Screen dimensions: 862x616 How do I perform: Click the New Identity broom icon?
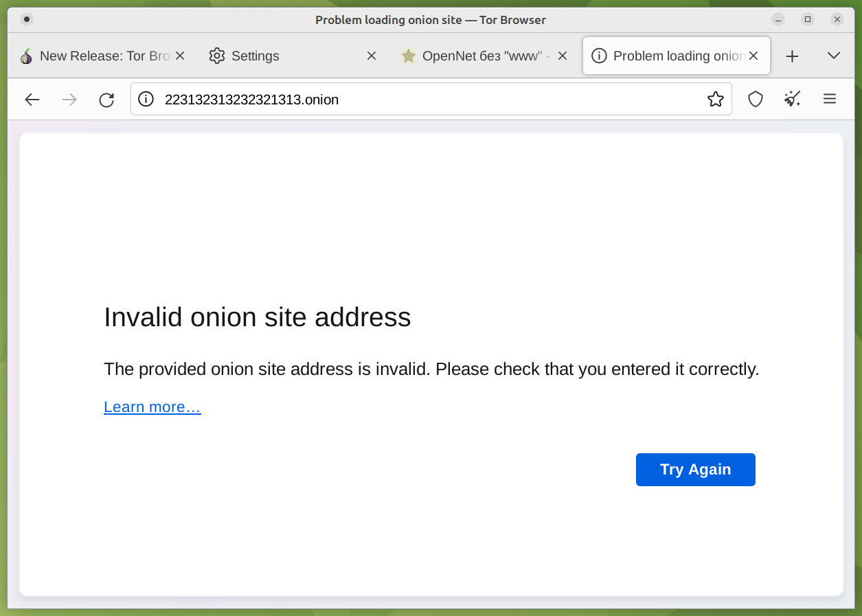[x=793, y=100]
